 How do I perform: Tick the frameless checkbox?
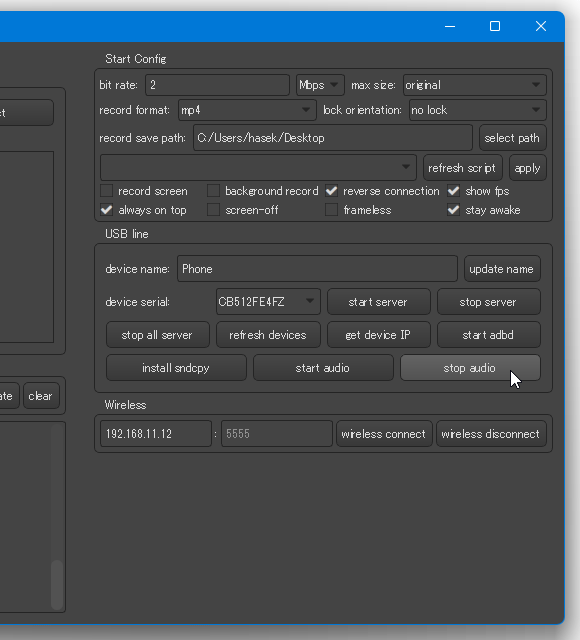point(331,210)
